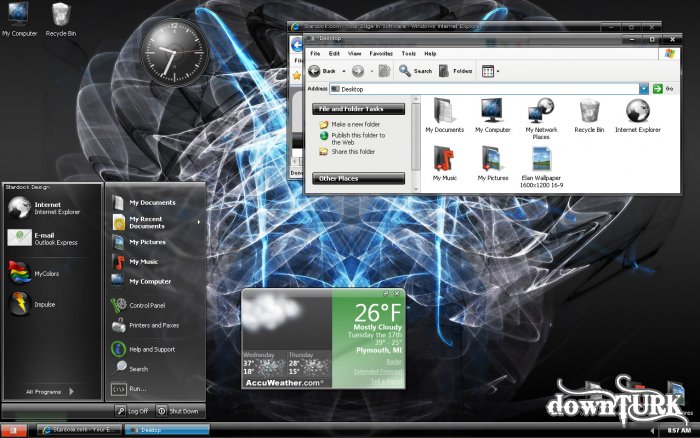Open My Documents in Start menu

click(x=144, y=202)
